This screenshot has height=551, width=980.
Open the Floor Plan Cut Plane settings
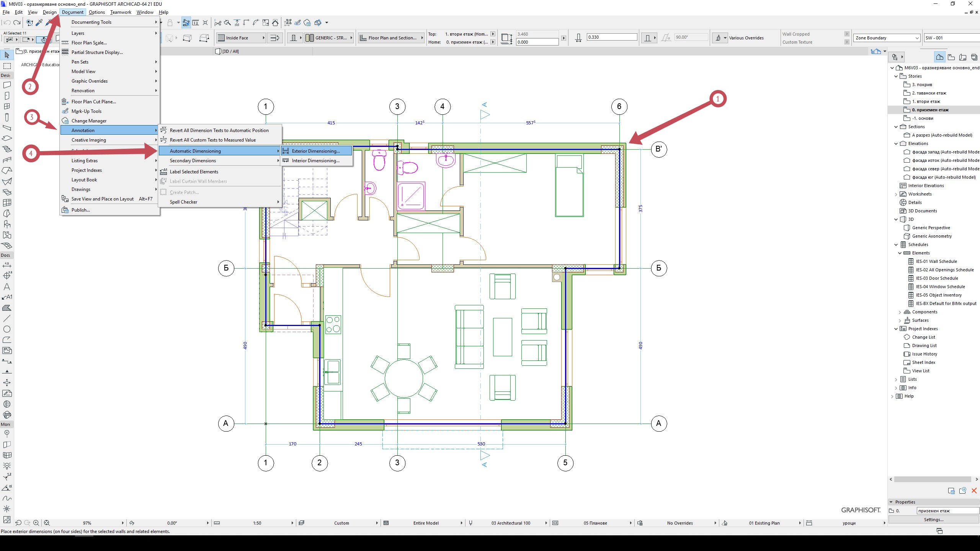click(93, 101)
